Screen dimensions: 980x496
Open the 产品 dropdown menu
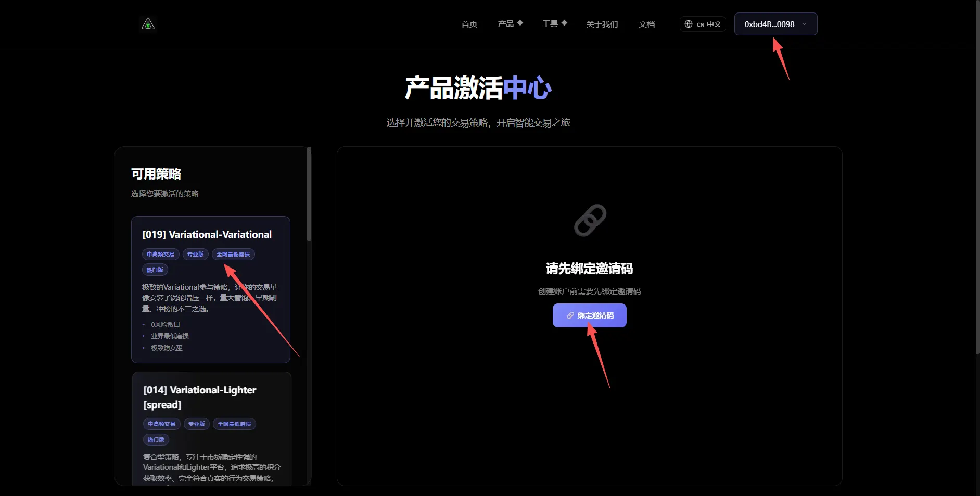[506, 23]
